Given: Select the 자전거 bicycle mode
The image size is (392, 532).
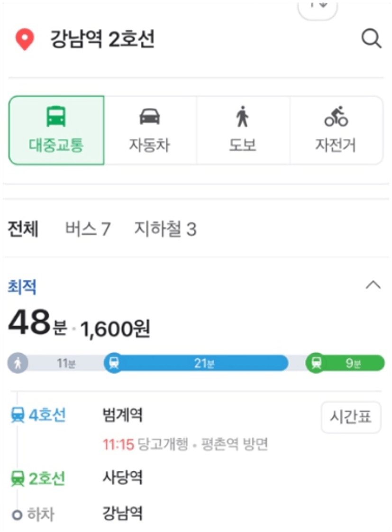Looking at the screenshot, I should pos(336,130).
